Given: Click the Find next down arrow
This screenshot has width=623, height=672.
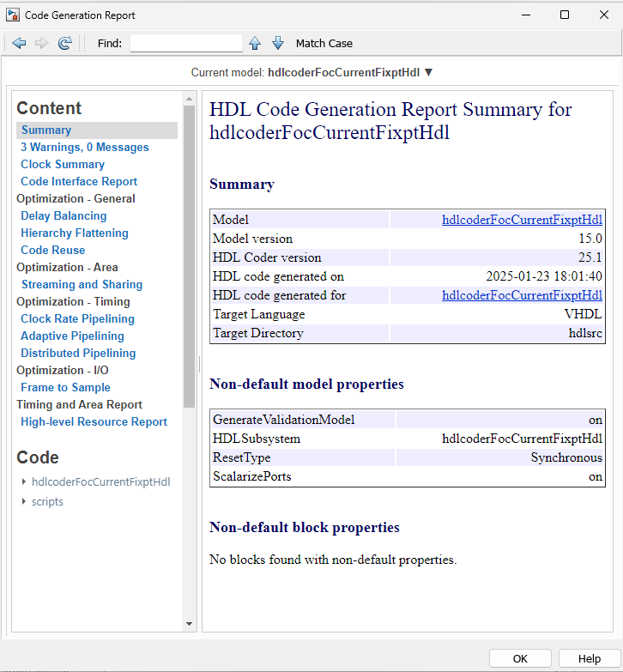Looking at the screenshot, I should pyautogui.click(x=277, y=43).
